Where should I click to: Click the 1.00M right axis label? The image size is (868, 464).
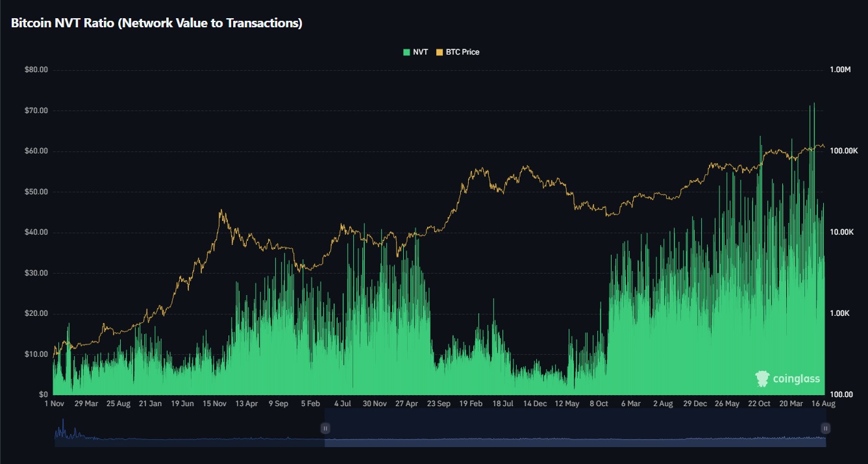coord(840,70)
